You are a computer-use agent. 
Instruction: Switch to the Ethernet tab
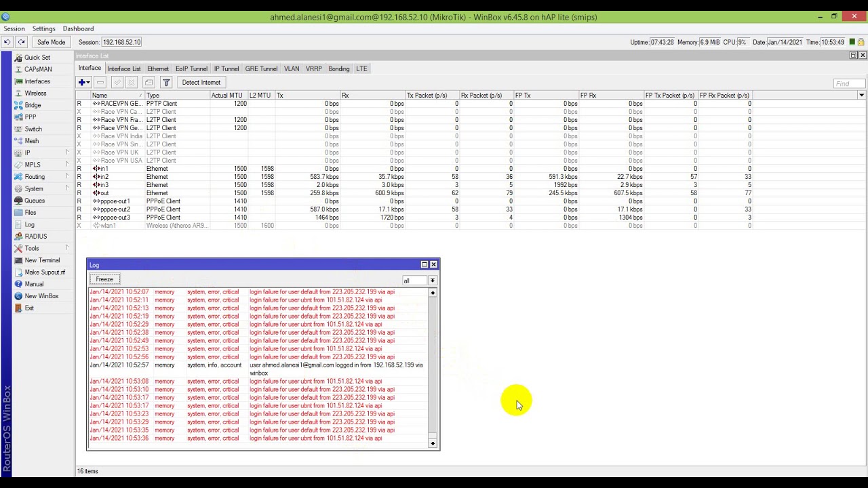[158, 68]
